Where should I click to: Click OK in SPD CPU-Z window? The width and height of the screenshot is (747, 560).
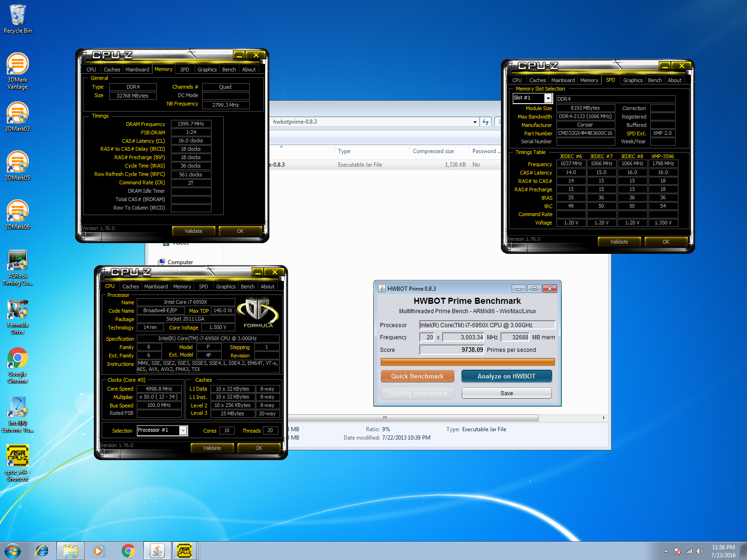click(666, 242)
